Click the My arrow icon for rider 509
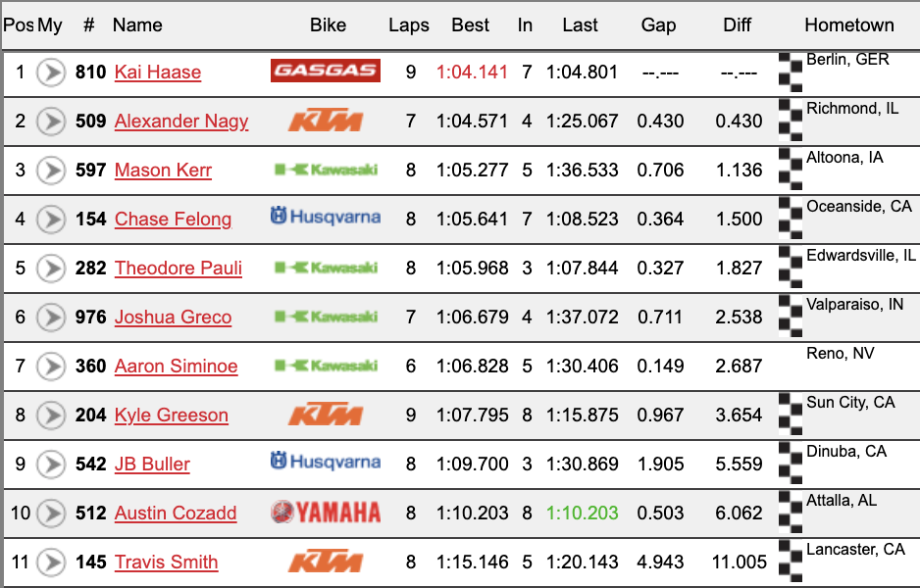 click(x=51, y=122)
